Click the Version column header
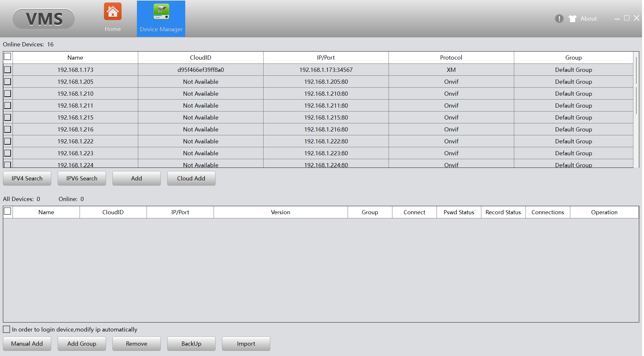The height and width of the screenshot is (356, 644). coord(281,212)
